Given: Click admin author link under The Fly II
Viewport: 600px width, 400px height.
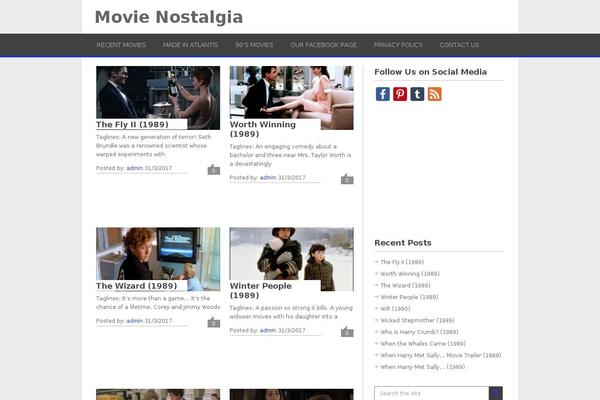Looking at the screenshot, I should click(x=135, y=168).
